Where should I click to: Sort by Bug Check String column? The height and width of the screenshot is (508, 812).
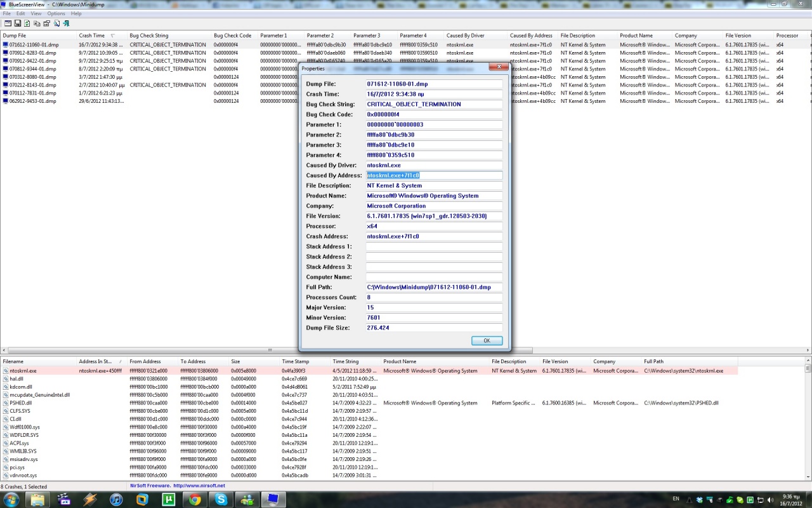(x=169, y=36)
